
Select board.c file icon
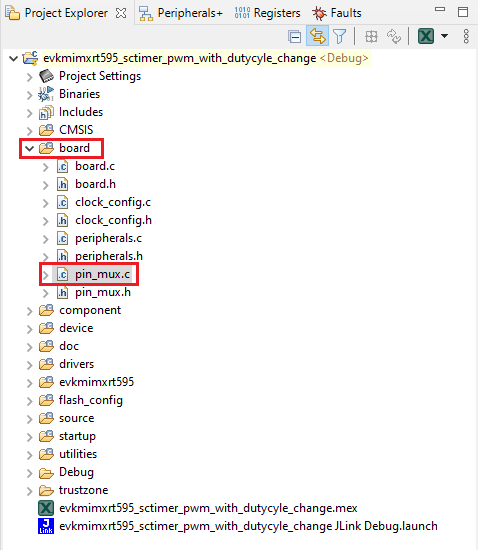62,166
